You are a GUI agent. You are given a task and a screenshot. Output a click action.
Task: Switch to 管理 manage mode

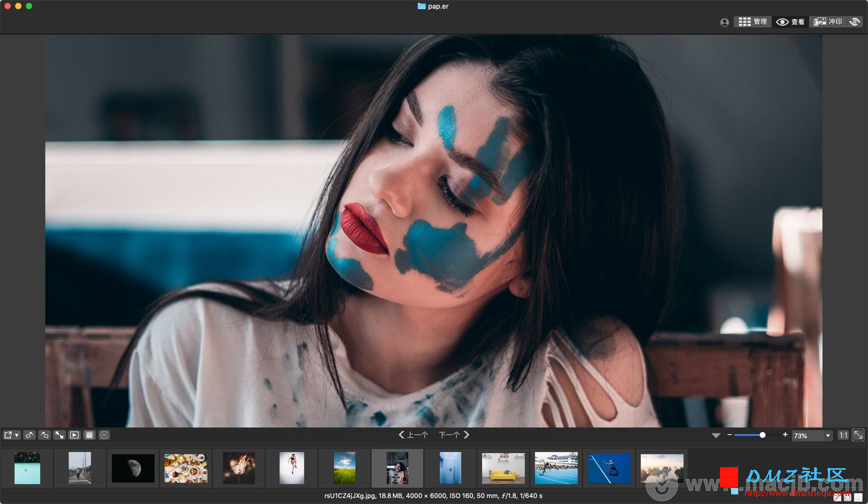(753, 22)
